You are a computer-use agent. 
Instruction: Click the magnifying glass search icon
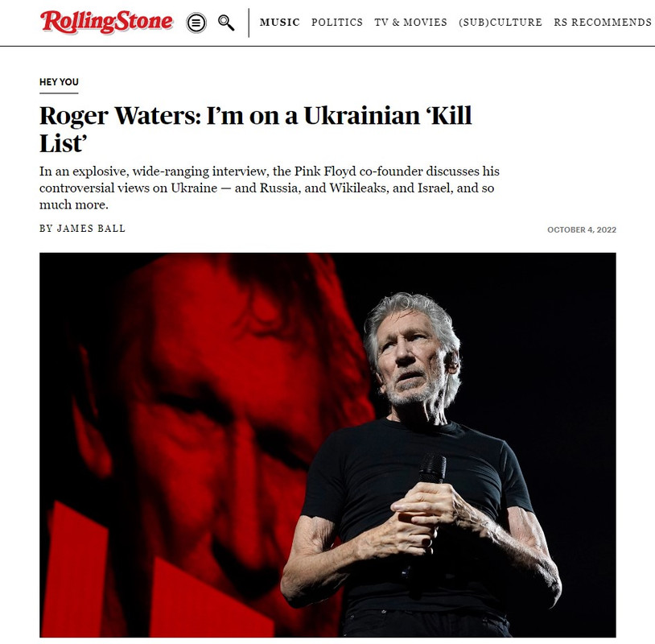click(226, 23)
